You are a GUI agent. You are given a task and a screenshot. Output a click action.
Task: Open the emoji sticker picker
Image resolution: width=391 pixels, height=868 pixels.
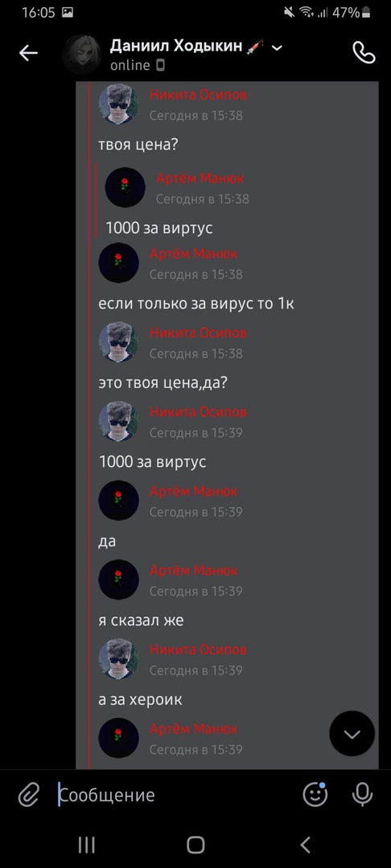tap(315, 795)
